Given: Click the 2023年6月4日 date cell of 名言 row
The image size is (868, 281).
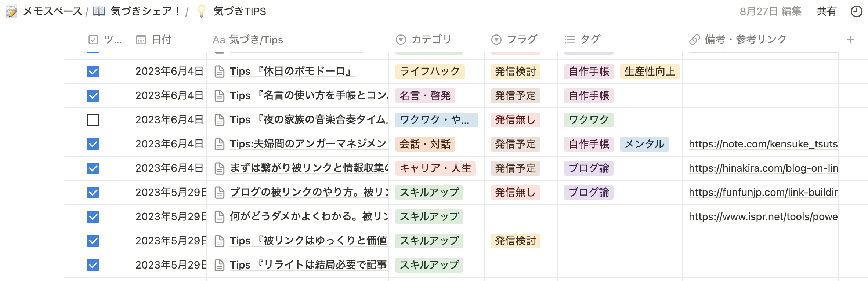Looking at the screenshot, I should 169,96.
